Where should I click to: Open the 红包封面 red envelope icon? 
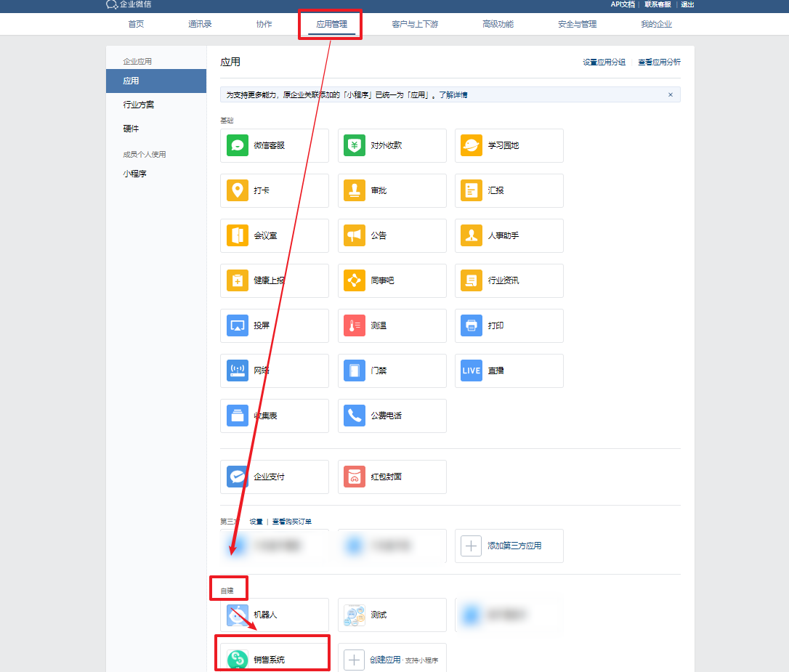tap(355, 477)
